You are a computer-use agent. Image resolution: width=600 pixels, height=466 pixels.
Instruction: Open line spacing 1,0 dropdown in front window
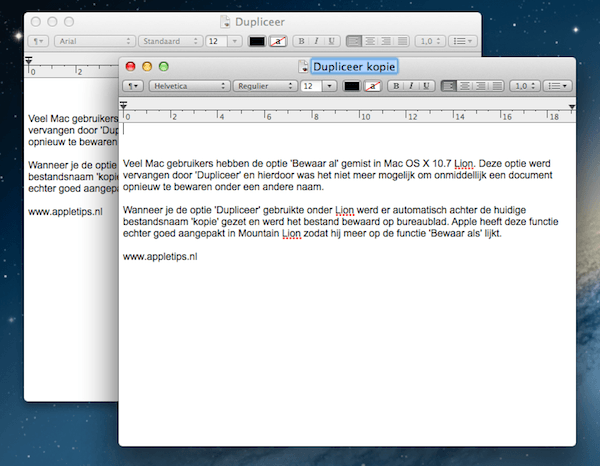tap(525, 86)
